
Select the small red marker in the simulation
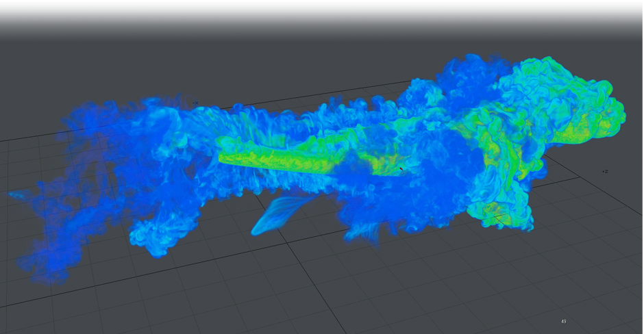[401, 168]
